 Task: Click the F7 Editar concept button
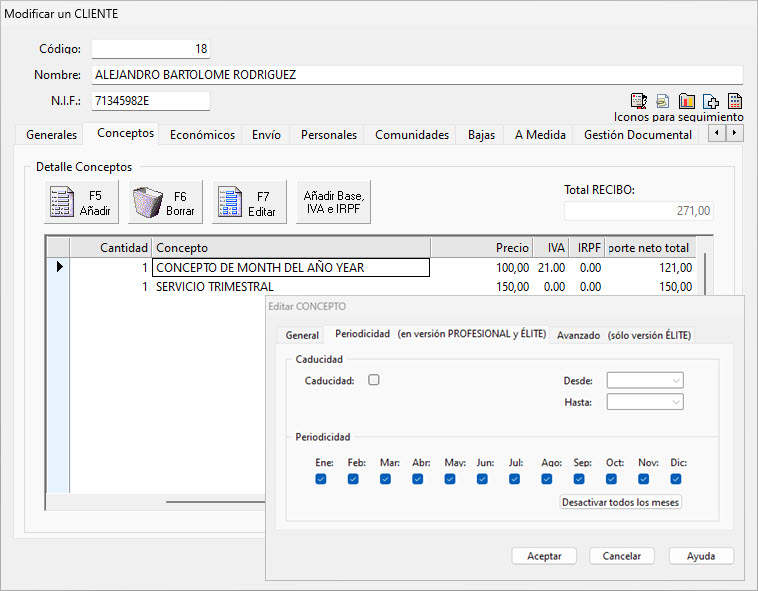coord(249,202)
